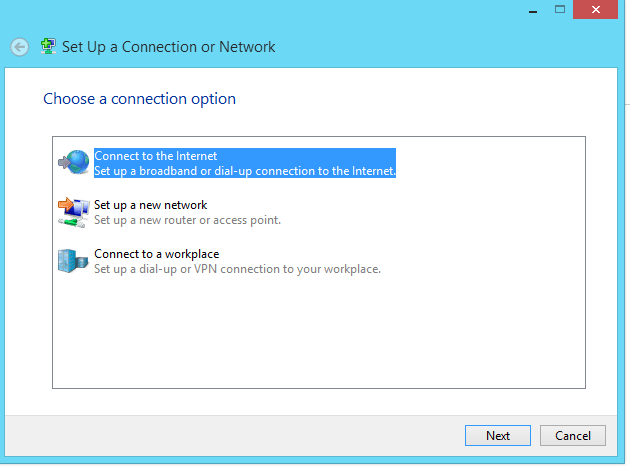Click the 'Choose a connection option' heading
This screenshot has width=630, height=468.
pos(139,99)
